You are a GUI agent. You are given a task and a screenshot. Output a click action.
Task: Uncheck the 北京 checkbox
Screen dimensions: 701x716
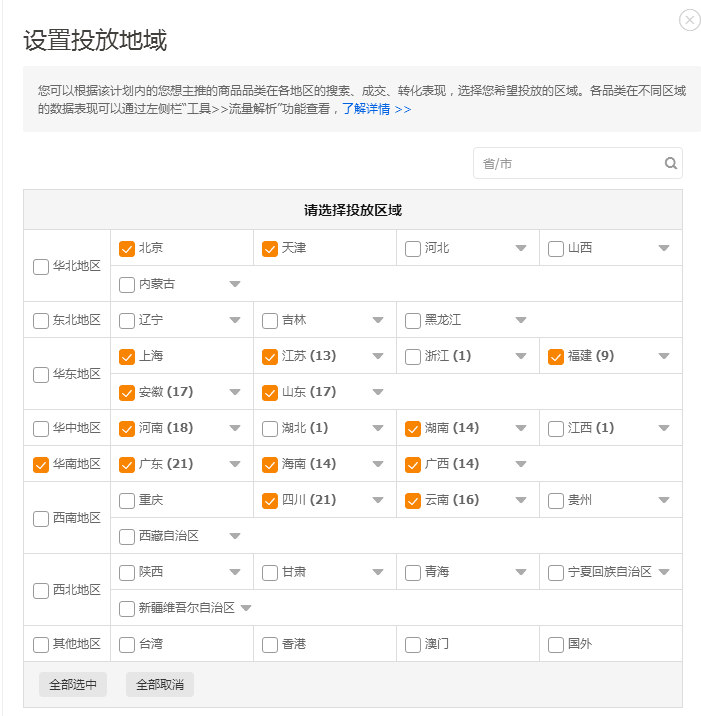(127, 249)
